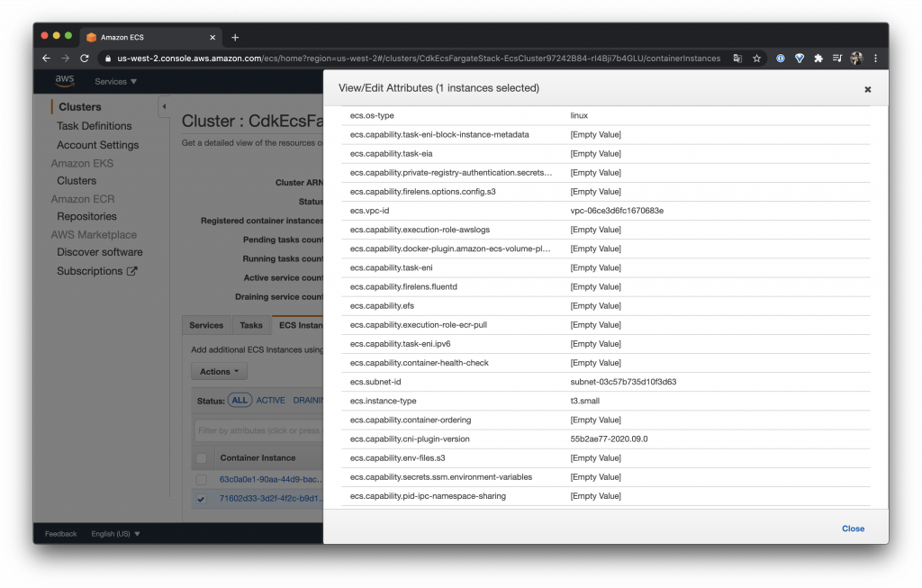
Task: Click the AWS logo in the console header
Action: click(65, 80)
